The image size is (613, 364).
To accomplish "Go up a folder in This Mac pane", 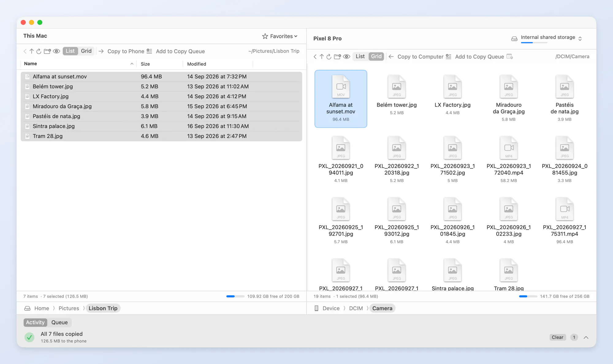I will tap(32, 51).
